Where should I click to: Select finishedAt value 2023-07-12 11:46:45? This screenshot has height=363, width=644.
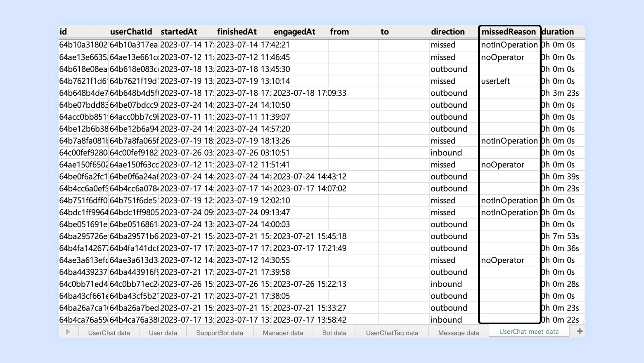point(253,57)
